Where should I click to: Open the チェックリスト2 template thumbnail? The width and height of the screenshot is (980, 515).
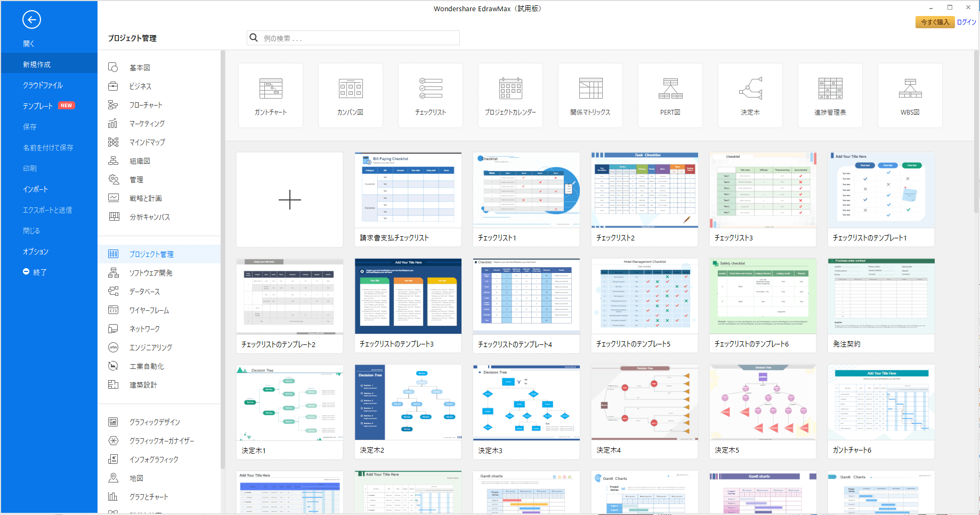[x=645, y=199]
